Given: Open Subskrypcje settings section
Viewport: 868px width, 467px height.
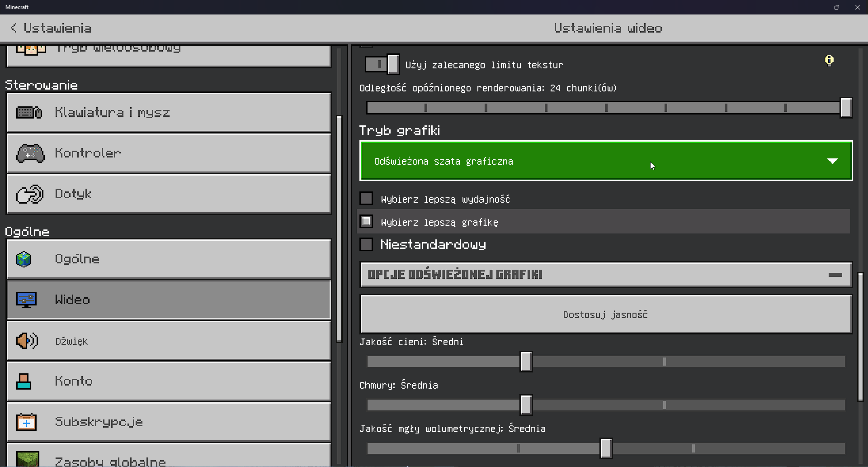Looking at the screenshot, I should [169, 422].
